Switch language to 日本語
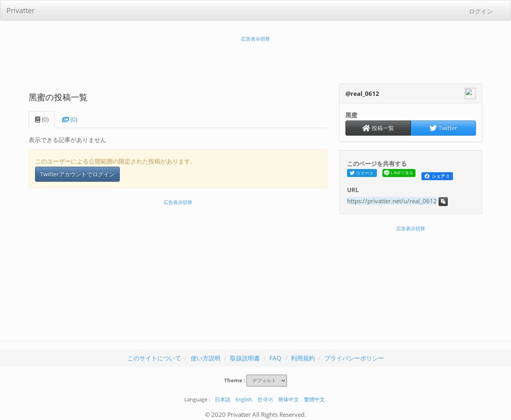 222,400
